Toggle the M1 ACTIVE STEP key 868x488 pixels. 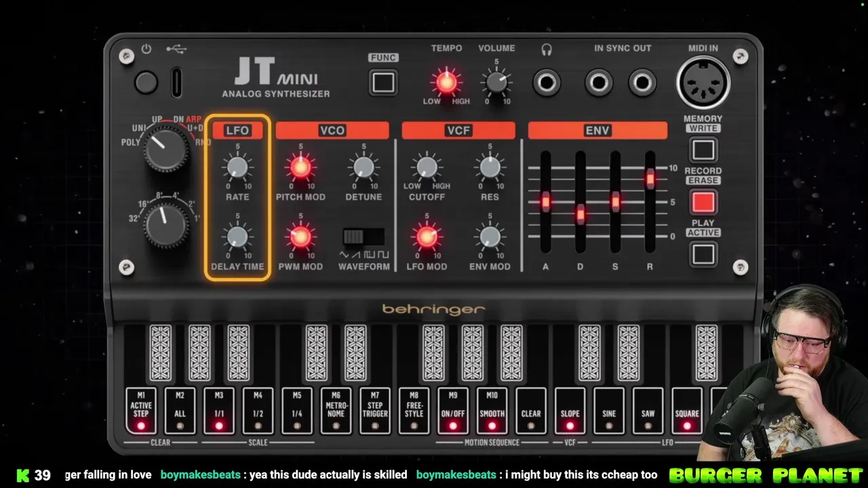[141, 411]
